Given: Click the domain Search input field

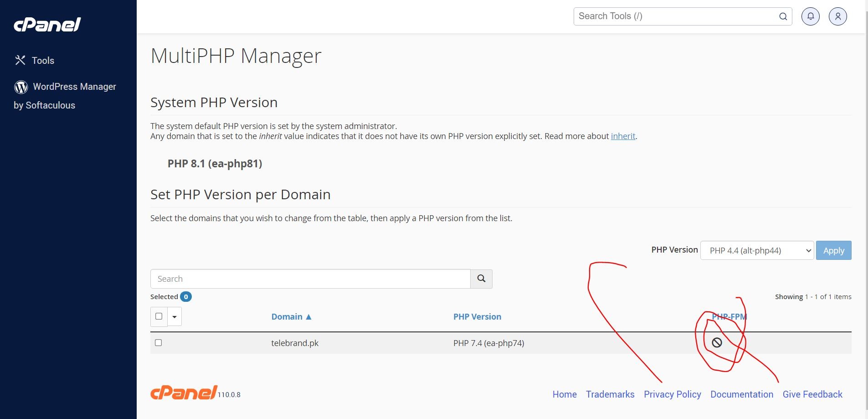Looking at the screenshot, I should coord(310,279).
